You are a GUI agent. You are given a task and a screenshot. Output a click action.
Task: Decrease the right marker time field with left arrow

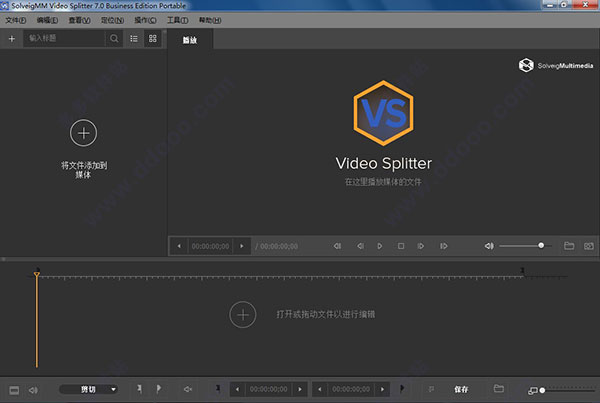(320, 389)
